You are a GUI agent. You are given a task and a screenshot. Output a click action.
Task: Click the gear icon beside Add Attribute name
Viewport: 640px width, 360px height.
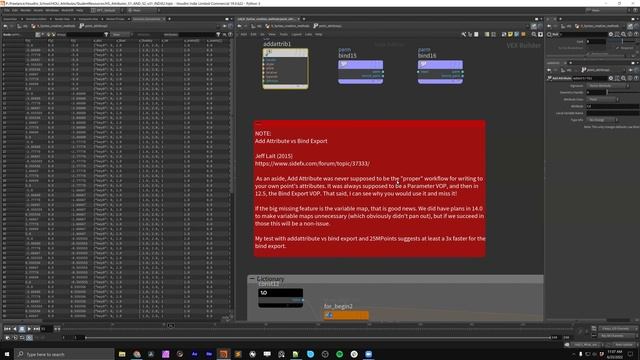click(x=611, y=78)
